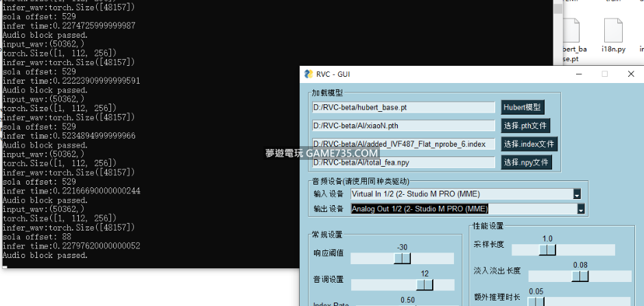Click the 淡入淡出长度 slider handle at 0.08

(580, 276)
